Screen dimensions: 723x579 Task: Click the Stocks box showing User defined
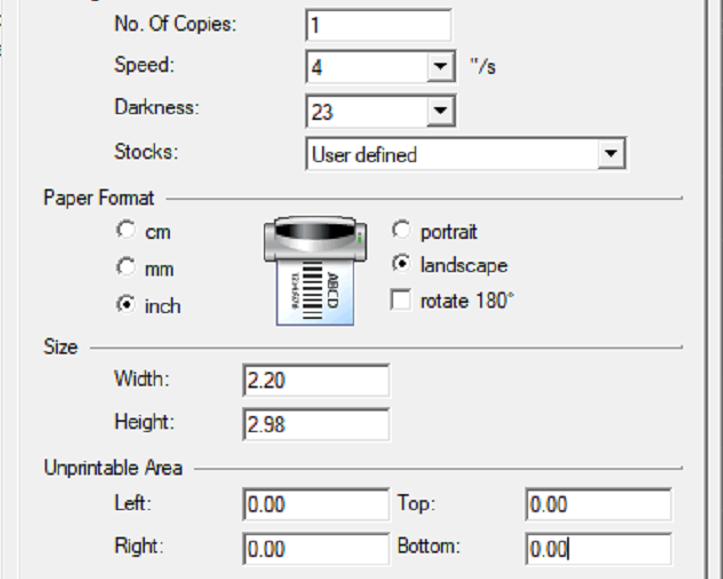point(450,154)
